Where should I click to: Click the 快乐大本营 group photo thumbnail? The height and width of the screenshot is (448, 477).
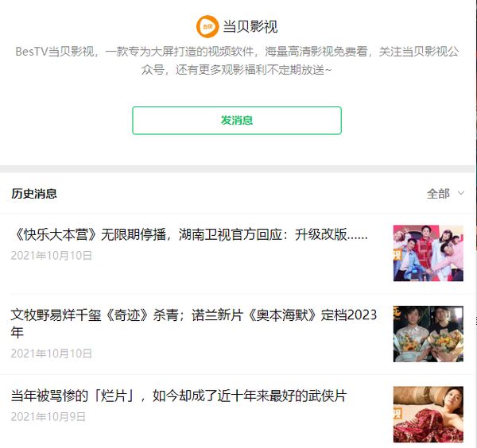(428, 253)
